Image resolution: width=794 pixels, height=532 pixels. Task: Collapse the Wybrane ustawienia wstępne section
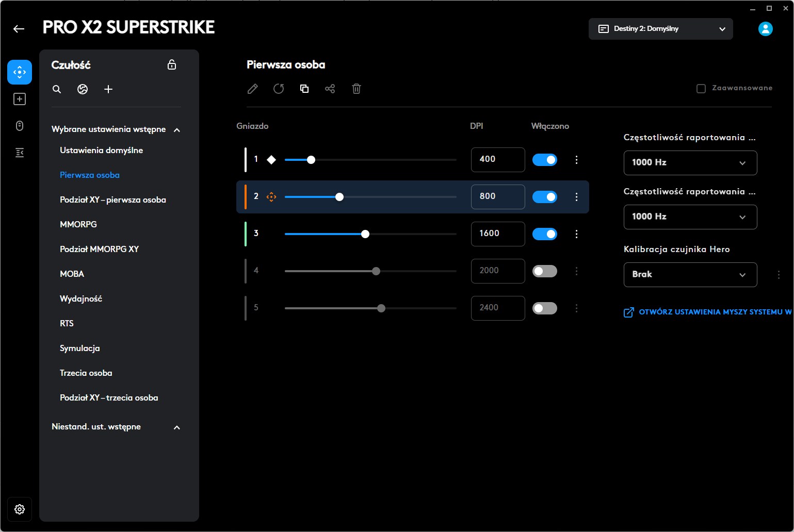coord(177,130)
